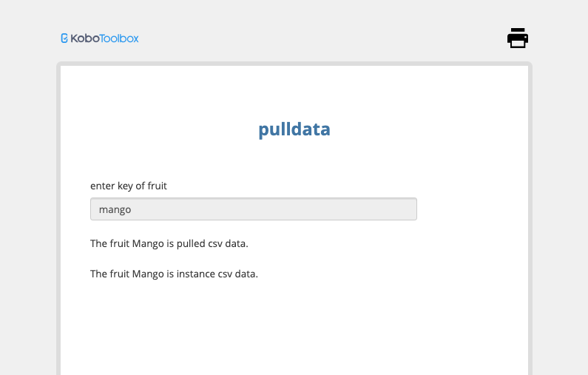Image resolution: width=588 pixels, height=375 pixels.
Task: Click the "mango" text inside the input
Action: [x=115, y=209]
